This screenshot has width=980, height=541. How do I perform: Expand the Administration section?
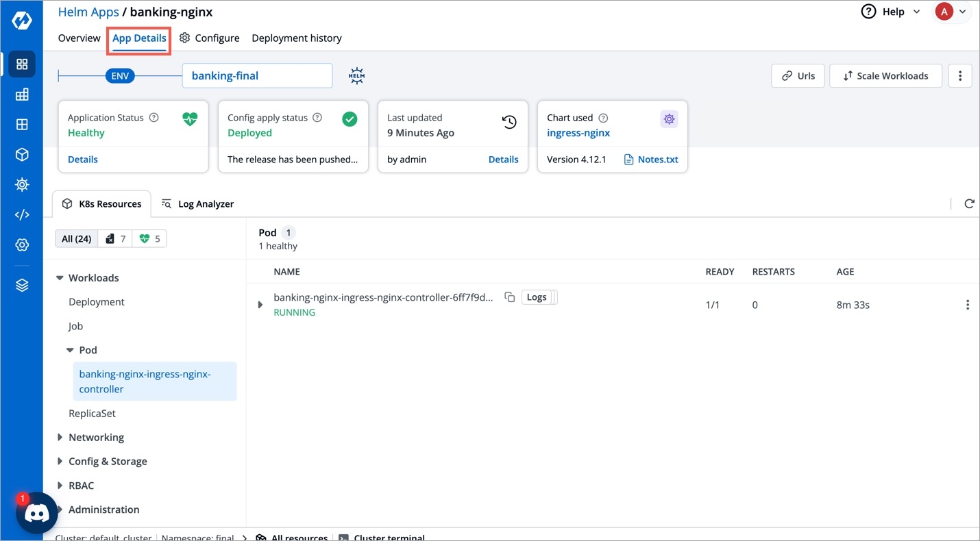(60, 509)
